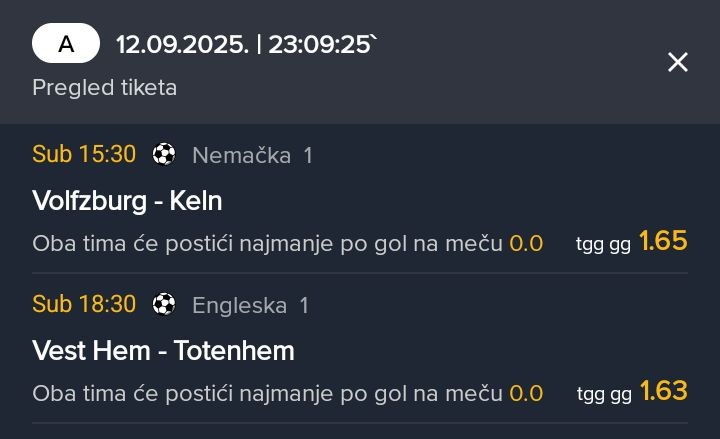Click bet description under Volfzburg - Keln
This screenshot has height=439, width=720.
coord(267,243)
